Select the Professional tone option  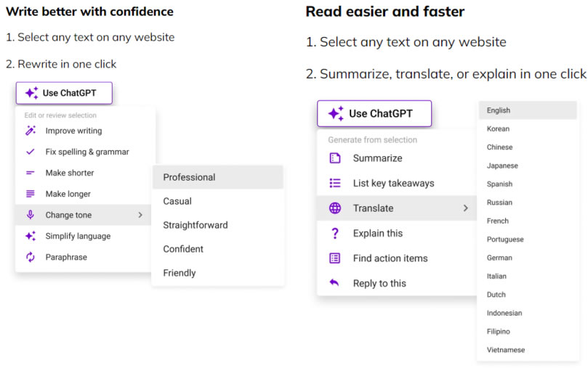[x=218, y=177]
